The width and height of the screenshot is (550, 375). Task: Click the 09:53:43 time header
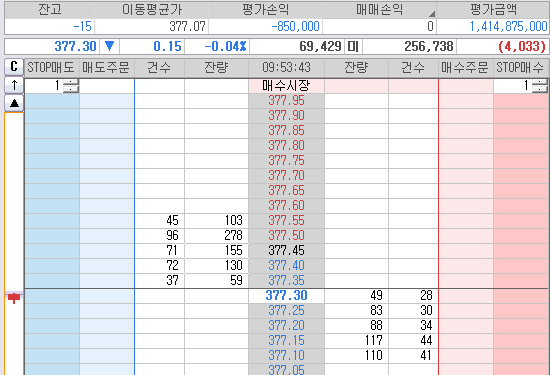coord(286,67)
